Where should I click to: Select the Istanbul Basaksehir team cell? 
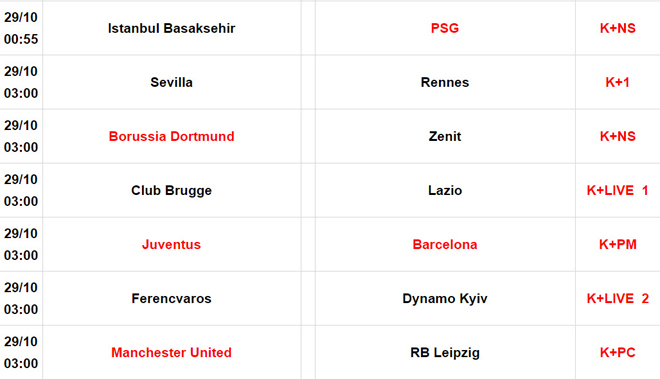coord(171,28)
